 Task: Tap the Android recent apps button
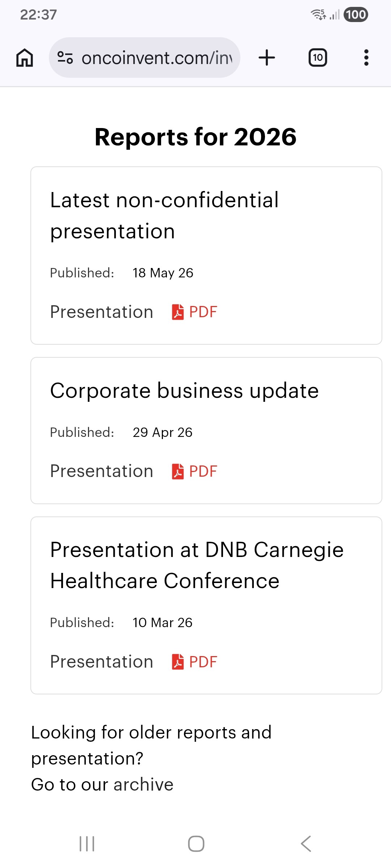point(87,844)
